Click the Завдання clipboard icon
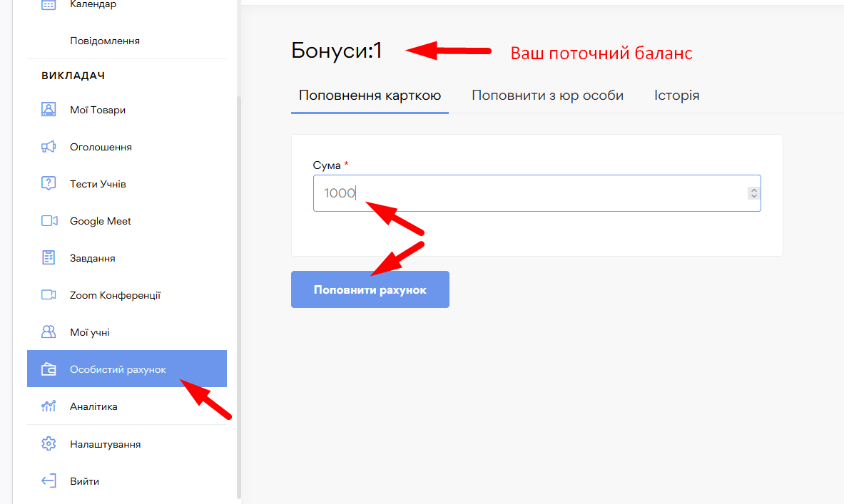This screenshot has width=844, height=504. pos(49,258)
